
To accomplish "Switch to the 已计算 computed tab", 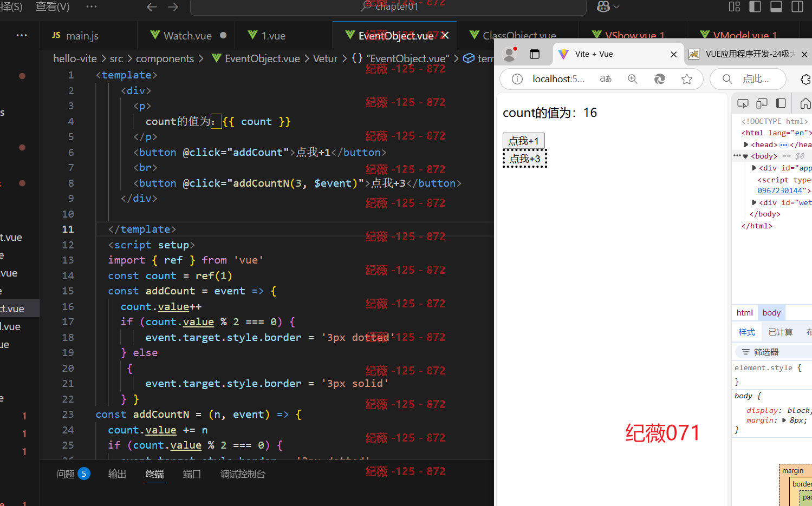I will [x=781, y=332].
